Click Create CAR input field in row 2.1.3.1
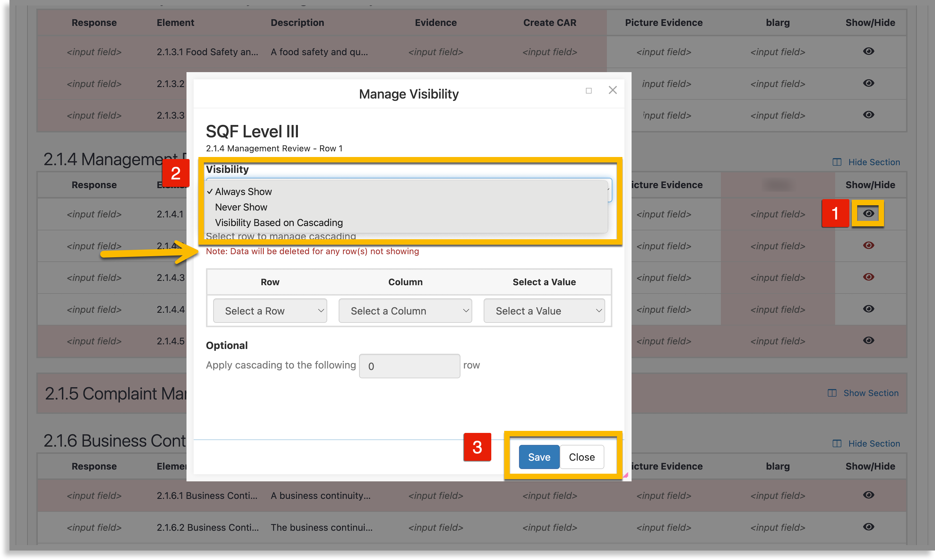The width and height of the screenshot is (935, 560). pyautogui.click(x=549, y=52)
